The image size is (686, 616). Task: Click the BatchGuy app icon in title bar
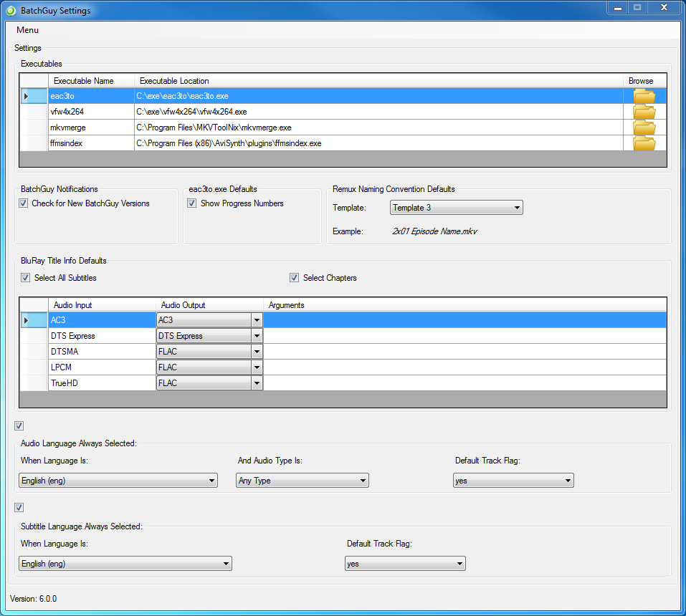coord(11,11)
